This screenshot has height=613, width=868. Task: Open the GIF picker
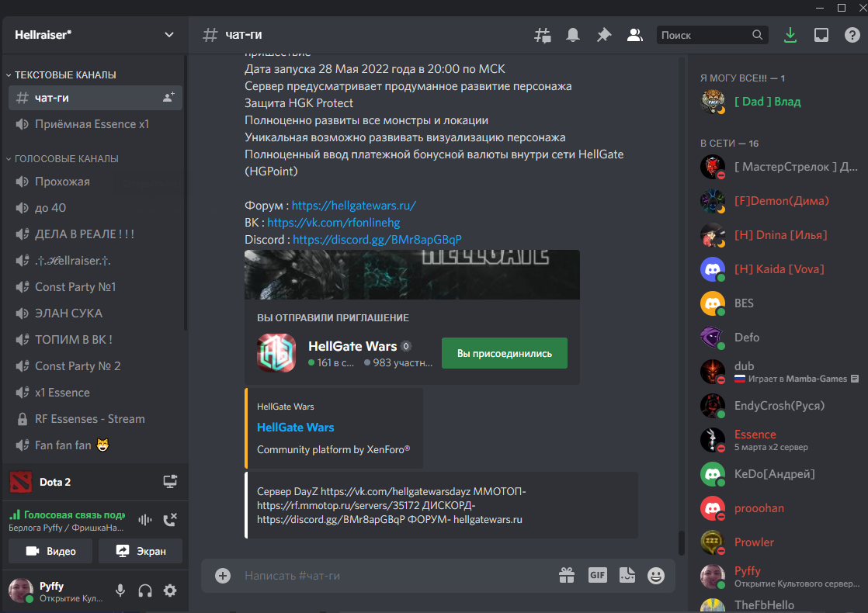(597, 576)
